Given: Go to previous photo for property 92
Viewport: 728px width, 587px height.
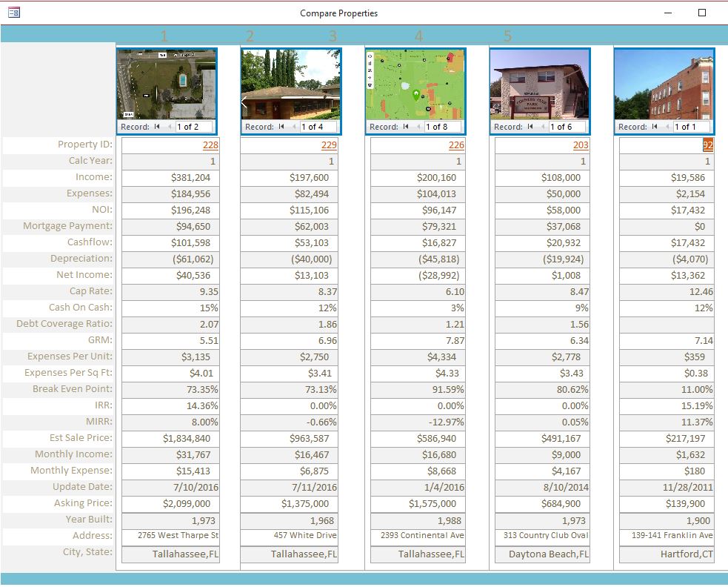Looking at the screenshot, I should [667, 127].
